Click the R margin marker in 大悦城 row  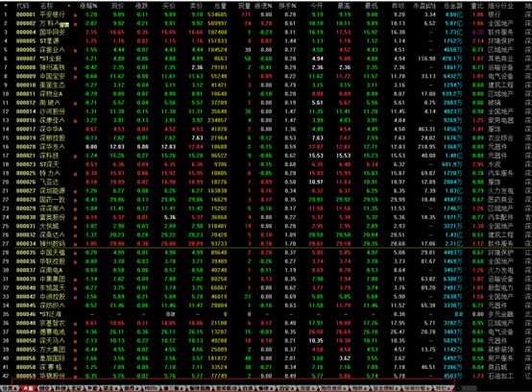click(75, 228)
